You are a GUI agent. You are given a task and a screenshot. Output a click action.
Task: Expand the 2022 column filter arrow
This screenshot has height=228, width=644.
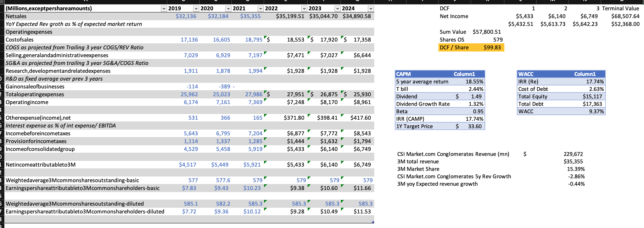(x=304, y=9)
